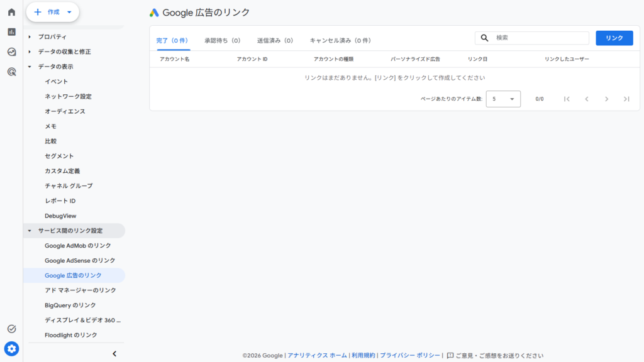Select イベント in sidebar
Image resolution: width=644 pixels, height=362 pixels.
click(56, 81)
